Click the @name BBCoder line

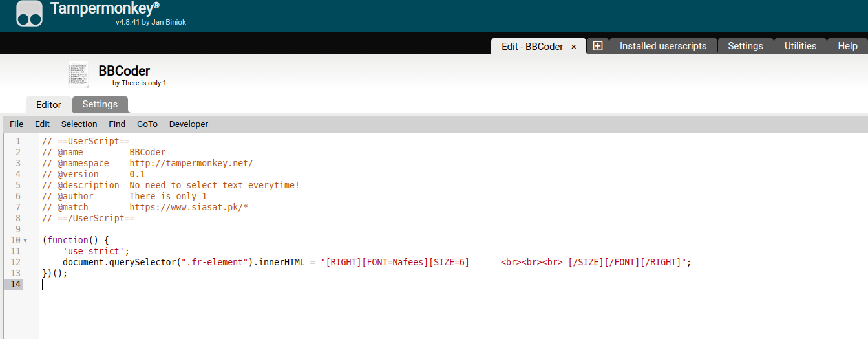click(104, 152)
